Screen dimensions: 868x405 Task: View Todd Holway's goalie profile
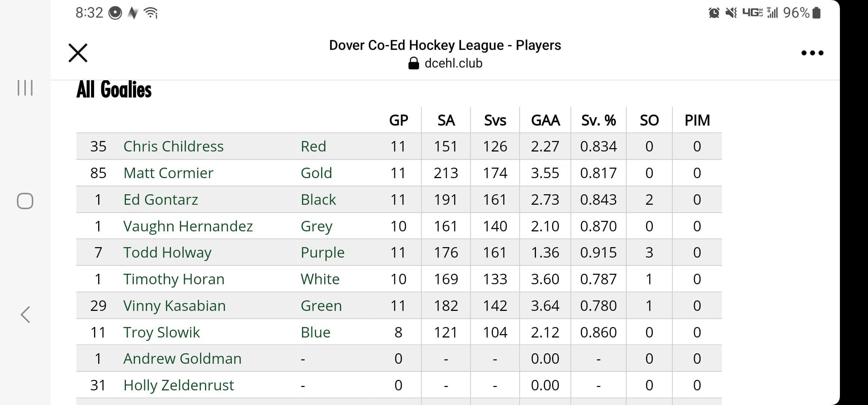pyautogui.click(x=167, y=252)
